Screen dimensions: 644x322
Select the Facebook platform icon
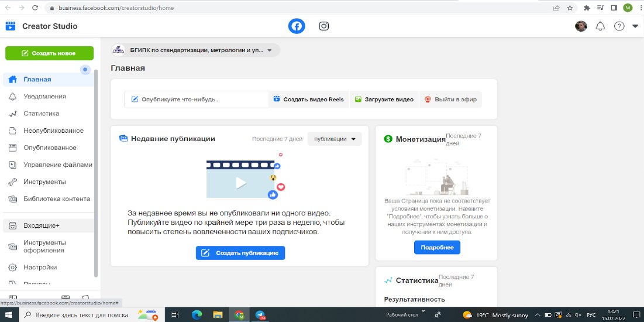[x=297, y=26]
